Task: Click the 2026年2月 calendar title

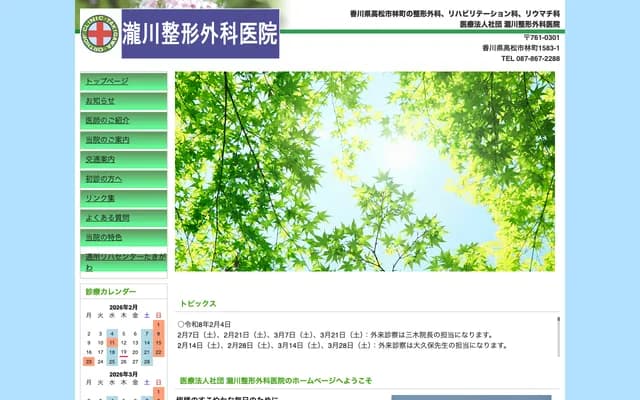Action: [x=123, y=307]
